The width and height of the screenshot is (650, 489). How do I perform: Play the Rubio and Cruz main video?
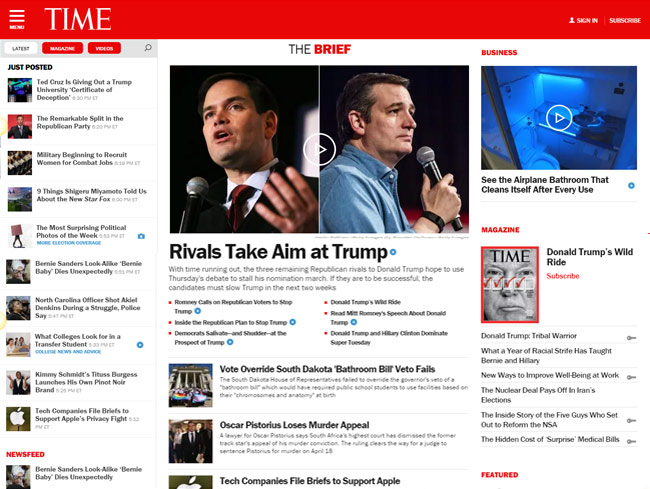point(319,149)
